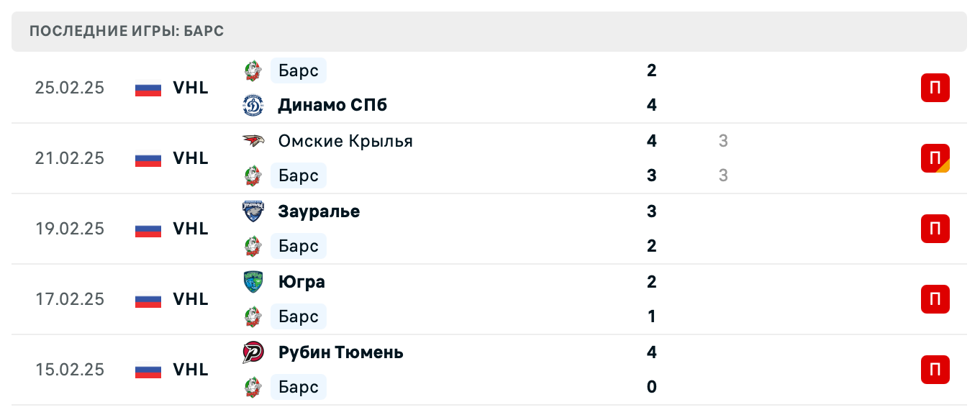Select the П result badge for the Югра match
This screenshot has width=980, height=420.
pyautogui.click(x=935, y=299)
